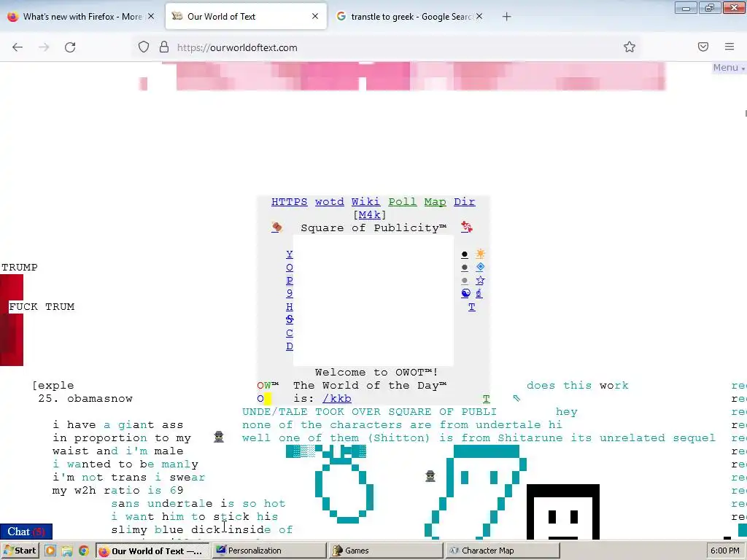Click the blue diamond icon link

coord(480,267)
